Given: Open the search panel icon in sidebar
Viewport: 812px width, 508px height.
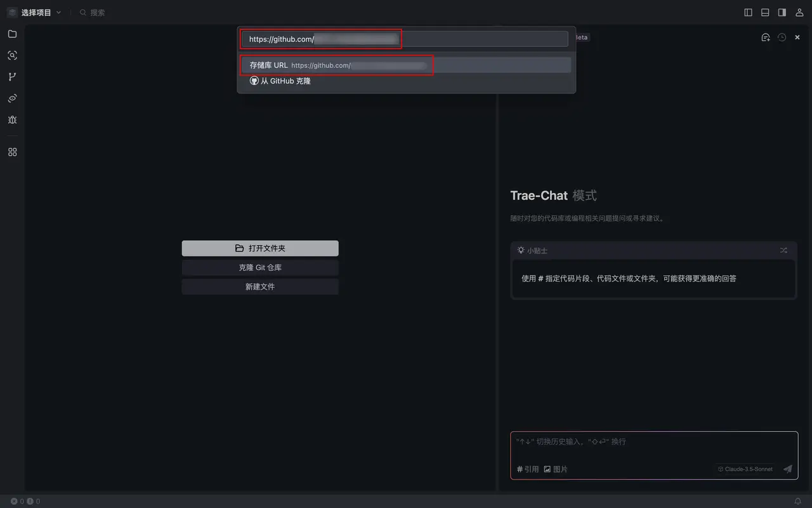Looking at the screenshot, I should coord(12,55).
